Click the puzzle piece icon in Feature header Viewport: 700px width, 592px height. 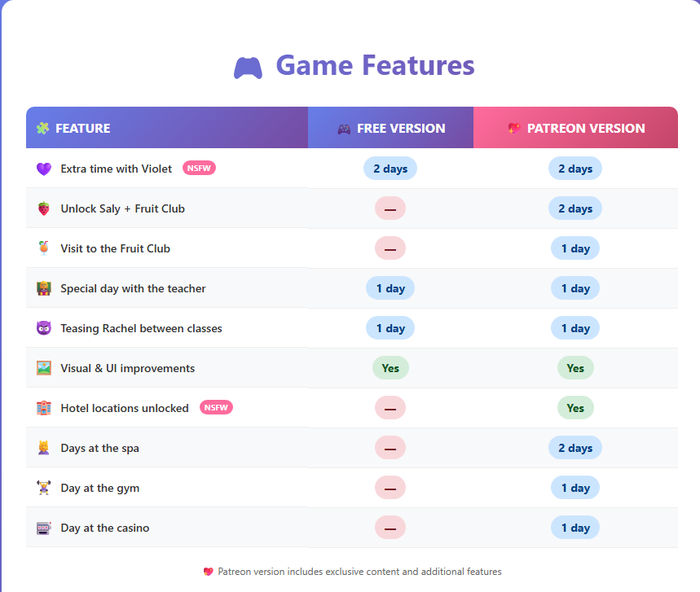43,129
